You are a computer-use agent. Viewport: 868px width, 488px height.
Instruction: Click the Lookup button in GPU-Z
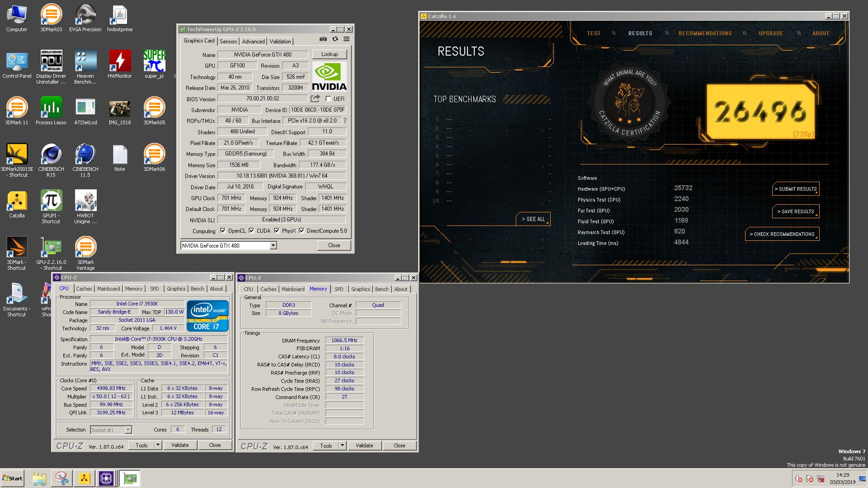[x=330, y=54]
